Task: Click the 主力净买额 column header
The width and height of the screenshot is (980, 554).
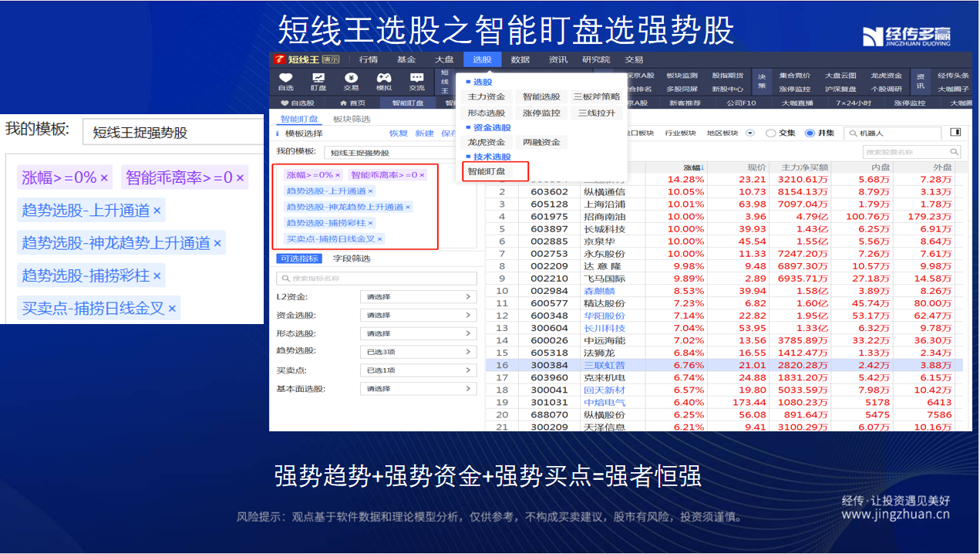Action: [805, 167]
